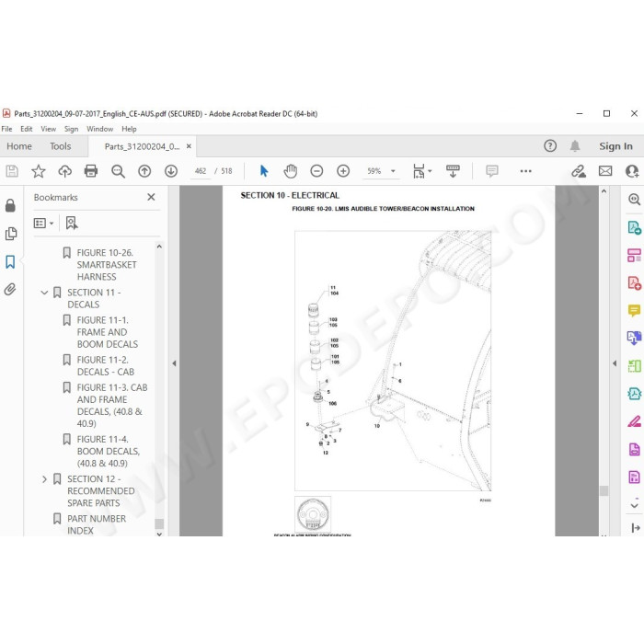
Task: Add file to starred favorites
Action: click(39, 171)
